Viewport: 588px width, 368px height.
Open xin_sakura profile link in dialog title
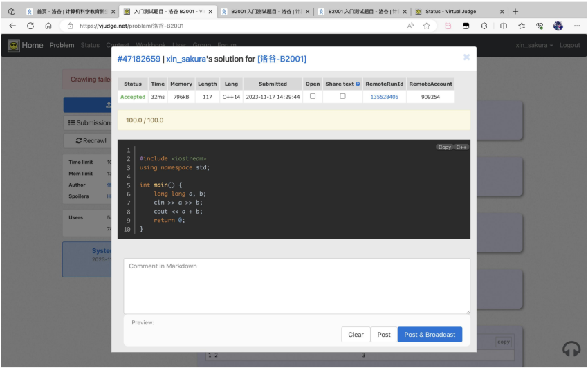point(186,59)
